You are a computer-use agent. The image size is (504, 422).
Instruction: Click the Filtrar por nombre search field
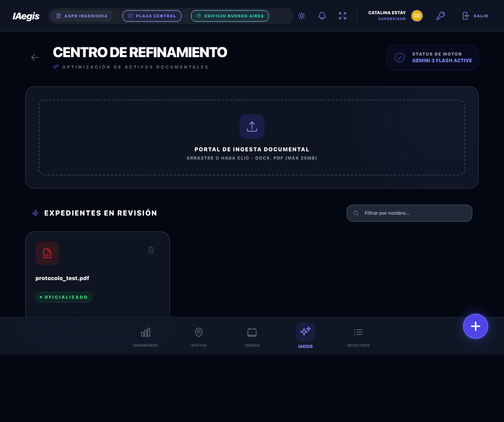pos(409,213)
